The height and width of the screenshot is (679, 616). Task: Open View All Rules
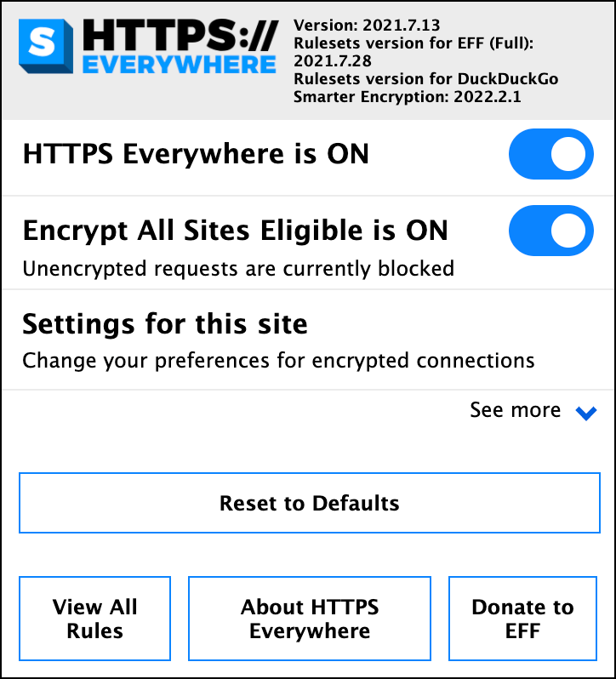[x=94, y=619]
